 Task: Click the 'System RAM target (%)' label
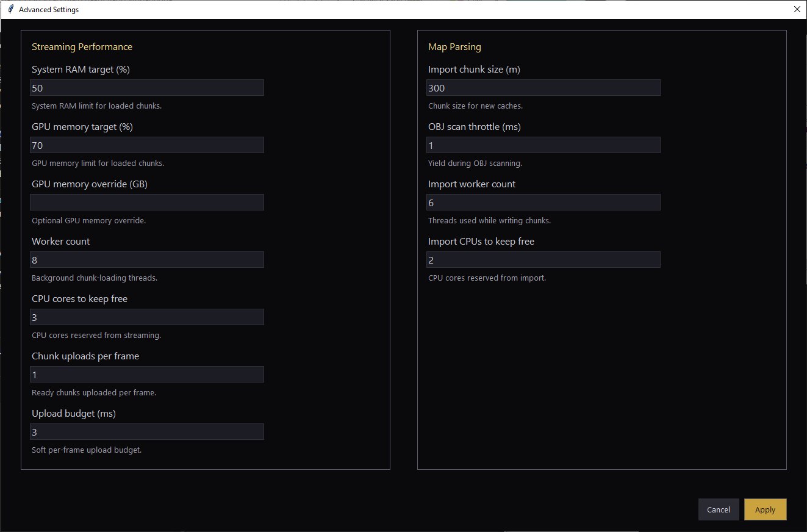[x=81, y=70]
